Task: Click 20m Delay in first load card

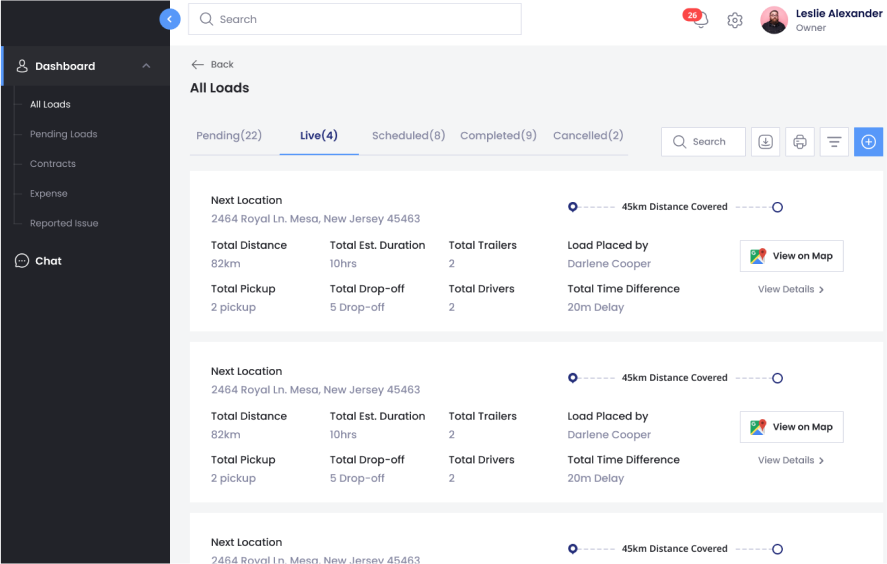Action: click(596, 307)
